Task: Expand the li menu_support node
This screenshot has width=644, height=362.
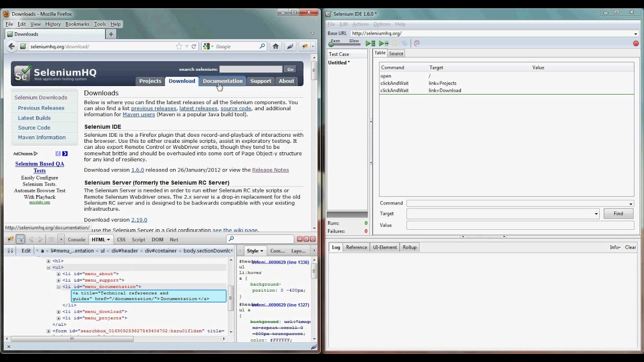Action: tap(58, 280)
